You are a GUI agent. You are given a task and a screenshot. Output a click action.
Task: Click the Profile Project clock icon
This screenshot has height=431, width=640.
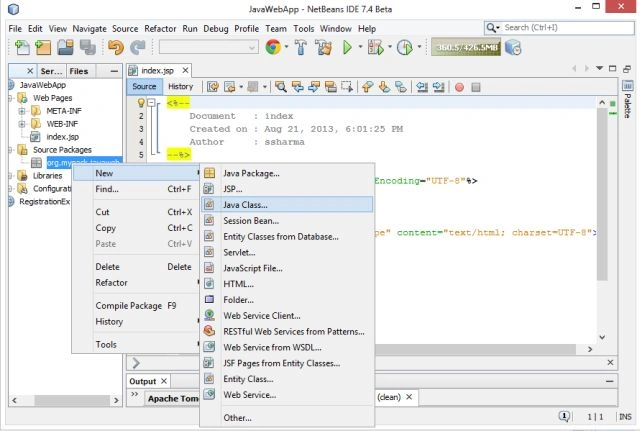tap(404, 48)
